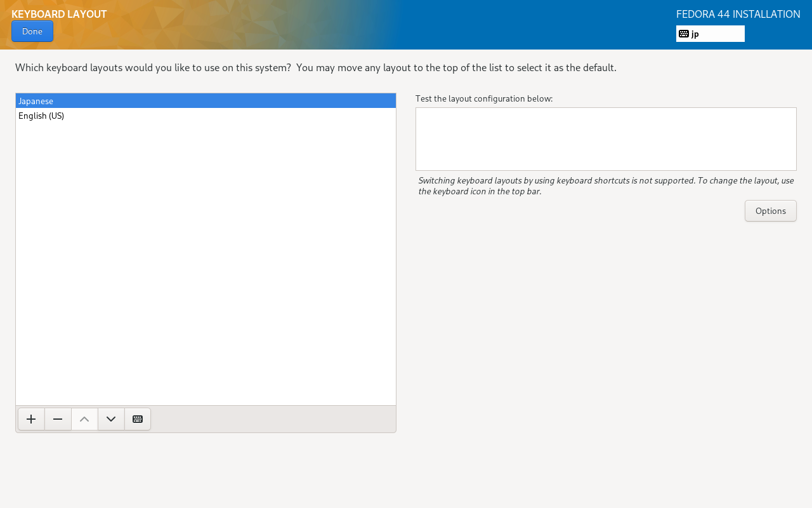
Task: Switch layout via the 'jp' indicator text
Action: (695, 34)
